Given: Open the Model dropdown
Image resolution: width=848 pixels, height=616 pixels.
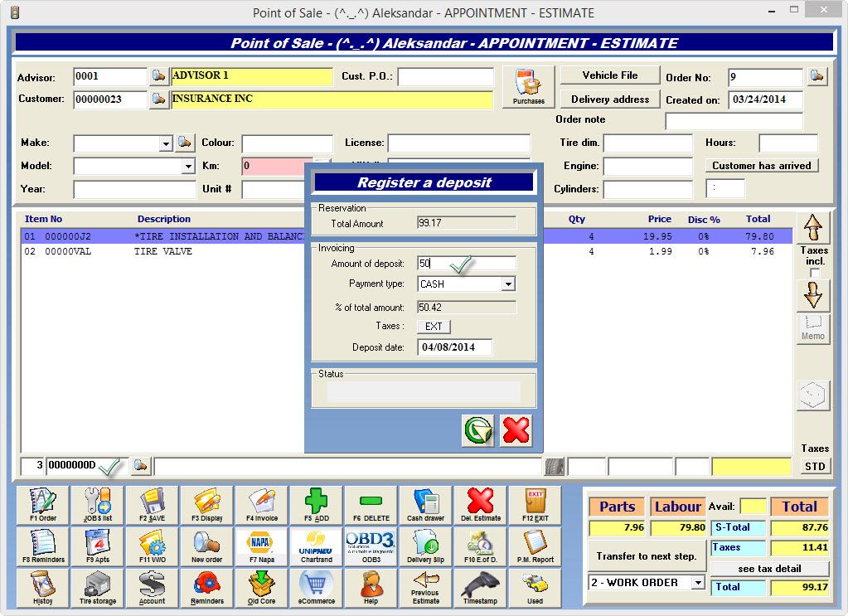Looking at the screenshot, I should [188, 166].
